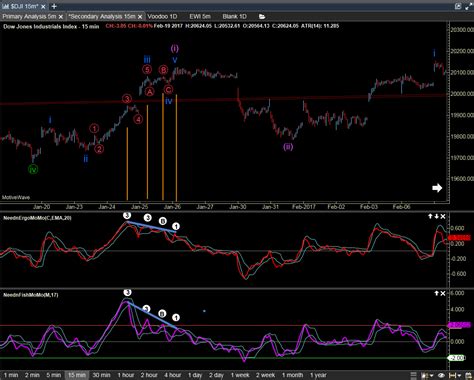Select red circled 4 wave label
Image resolution: width=474 pixels, height=380 pixels.
[138, 119]
